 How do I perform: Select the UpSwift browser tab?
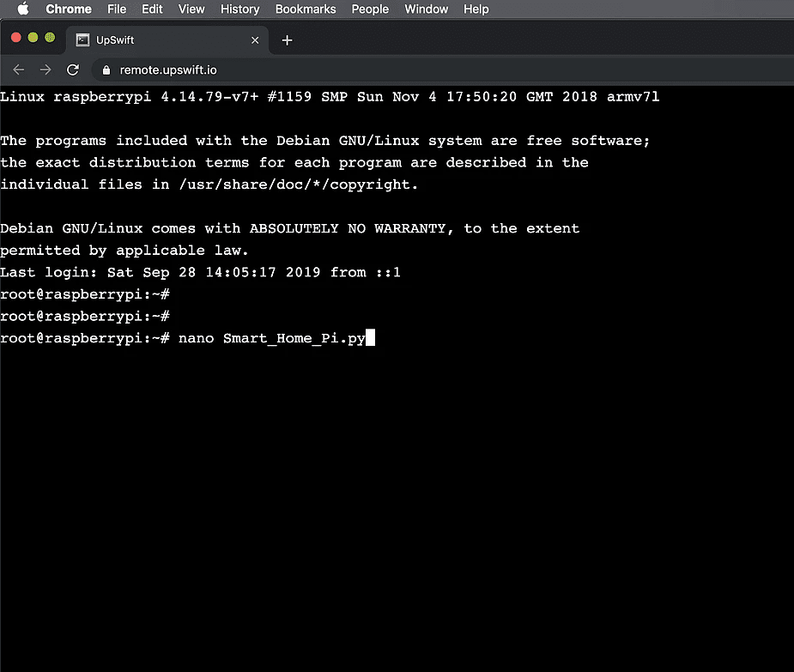click(x=167, y=40)
